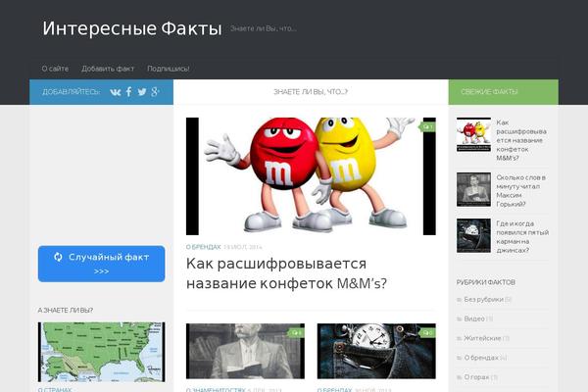588x392 pixels.
Task: Select Видео category
Action: [474, 318]
